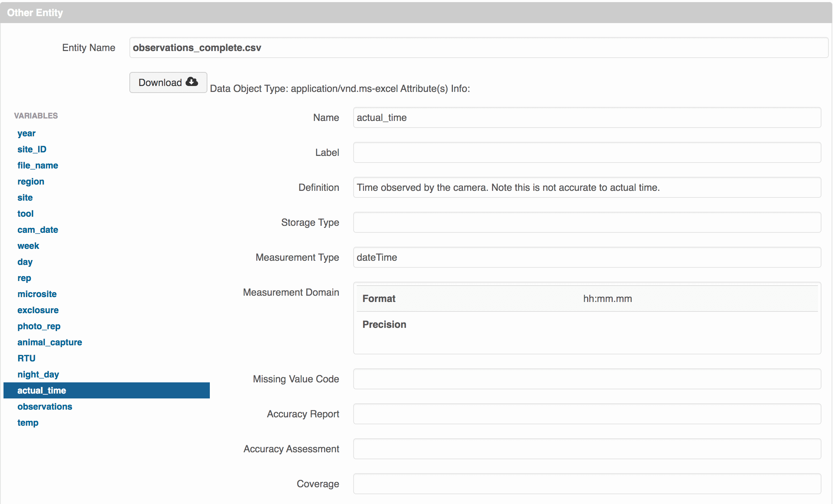
Task: Open the site_ID variable
Action: [x=32, y=149]
